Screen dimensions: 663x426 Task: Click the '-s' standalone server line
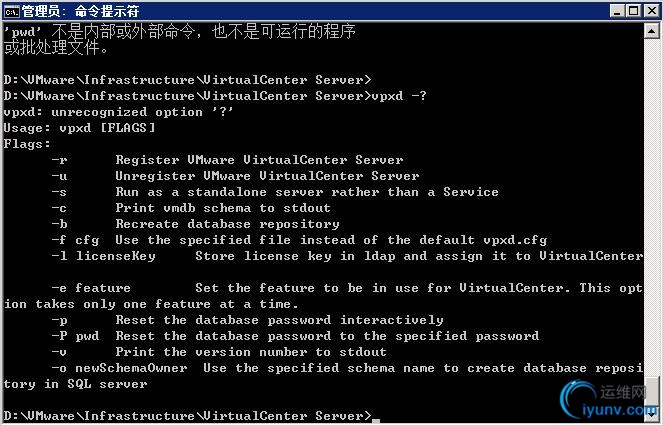coord(275,192)
